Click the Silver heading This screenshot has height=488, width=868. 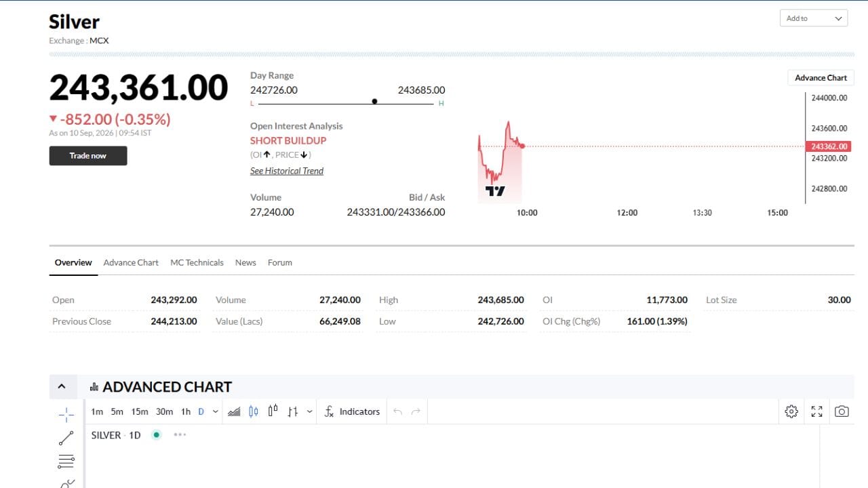coord(74,22)
